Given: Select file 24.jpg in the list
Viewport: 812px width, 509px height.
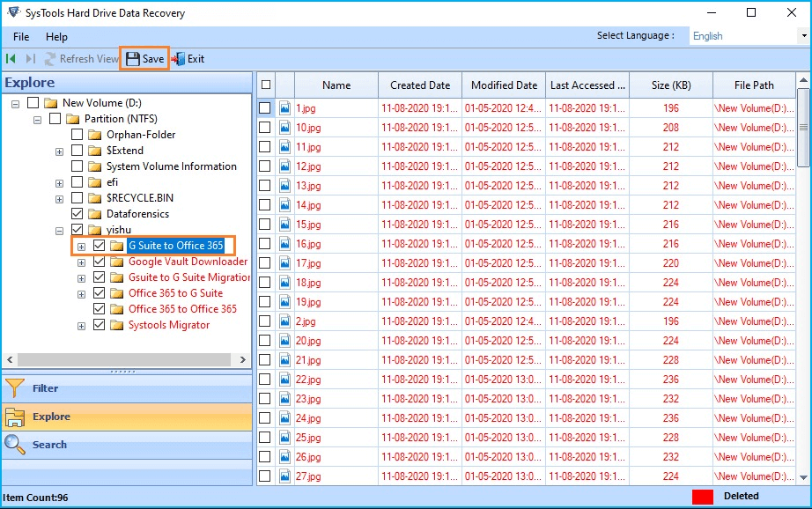Looking at the screenshot, I should click(308, 418).
